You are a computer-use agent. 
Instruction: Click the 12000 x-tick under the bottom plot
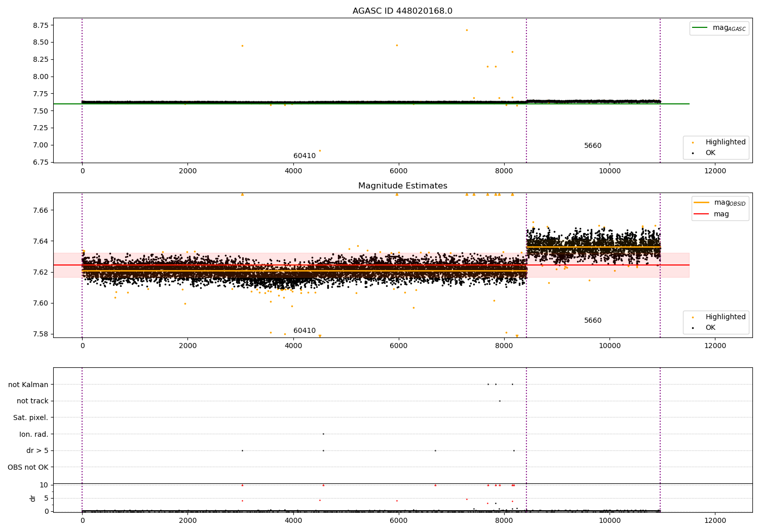point(715,520)
